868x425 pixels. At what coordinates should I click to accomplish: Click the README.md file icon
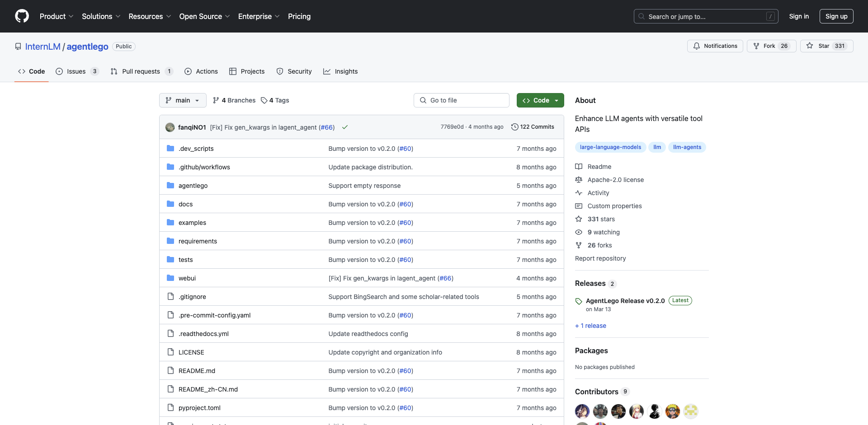(x=170, y=370)
